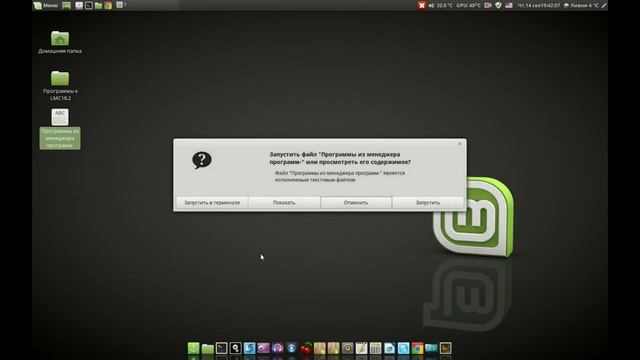Open last dark framed icon in dock

point(445,348)
